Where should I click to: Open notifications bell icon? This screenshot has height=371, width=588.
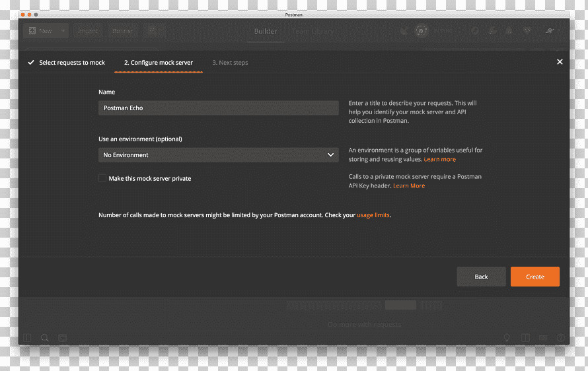[509, 31]
